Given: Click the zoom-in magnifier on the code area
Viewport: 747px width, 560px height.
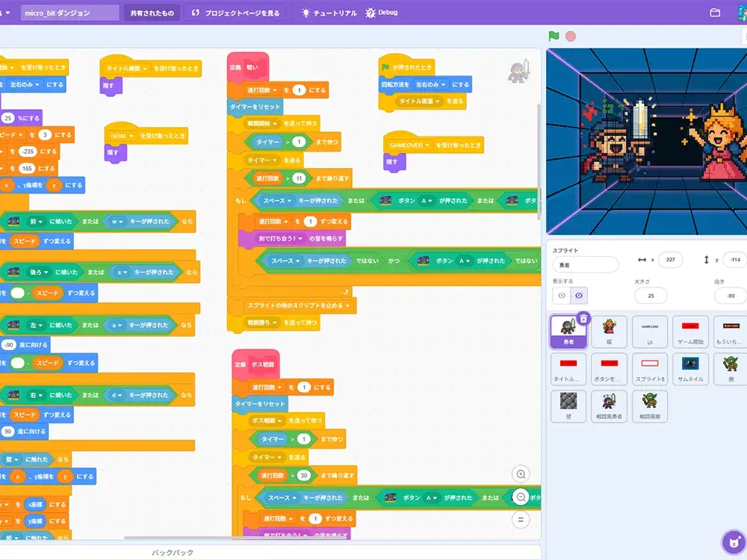Looking at the screenshot, I should pos(521,473).
